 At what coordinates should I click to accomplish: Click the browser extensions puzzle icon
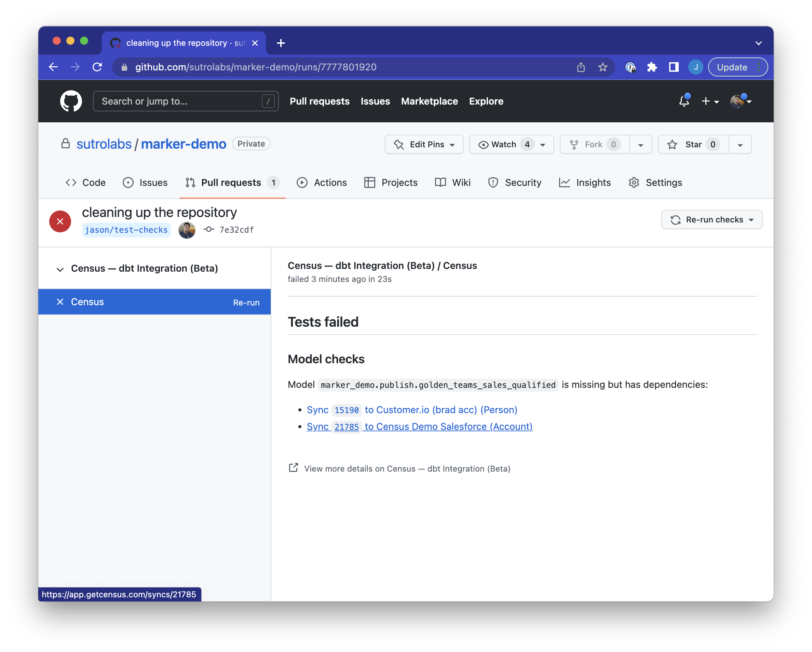click(x=652, y=67)
